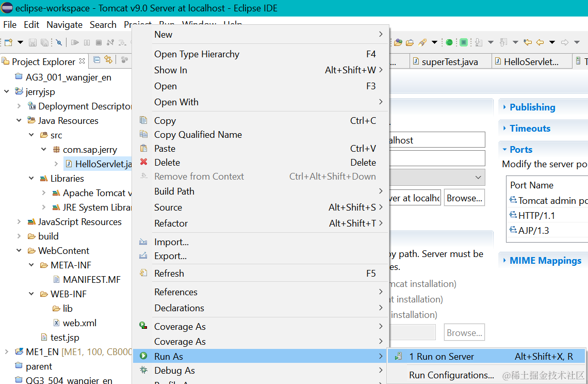The image size is (588, 384).
Task: Expand the Publishing section
Action: click(x=504, y=107)
